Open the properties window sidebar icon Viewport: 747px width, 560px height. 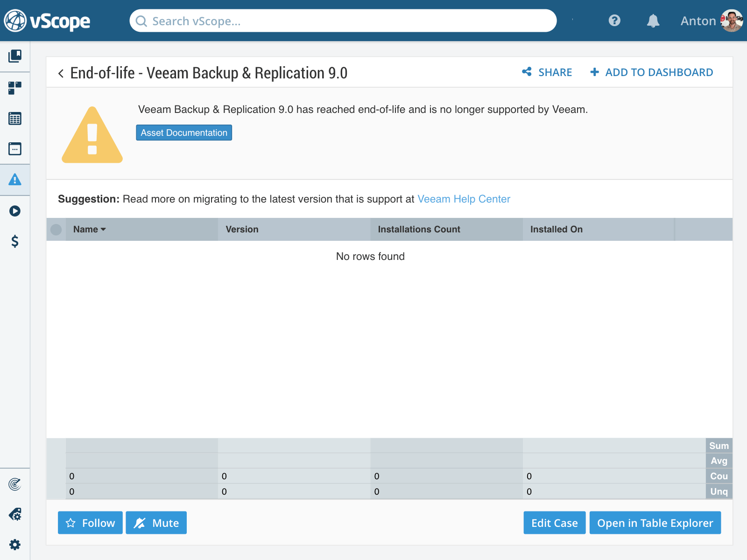click(x=15, y=149)
